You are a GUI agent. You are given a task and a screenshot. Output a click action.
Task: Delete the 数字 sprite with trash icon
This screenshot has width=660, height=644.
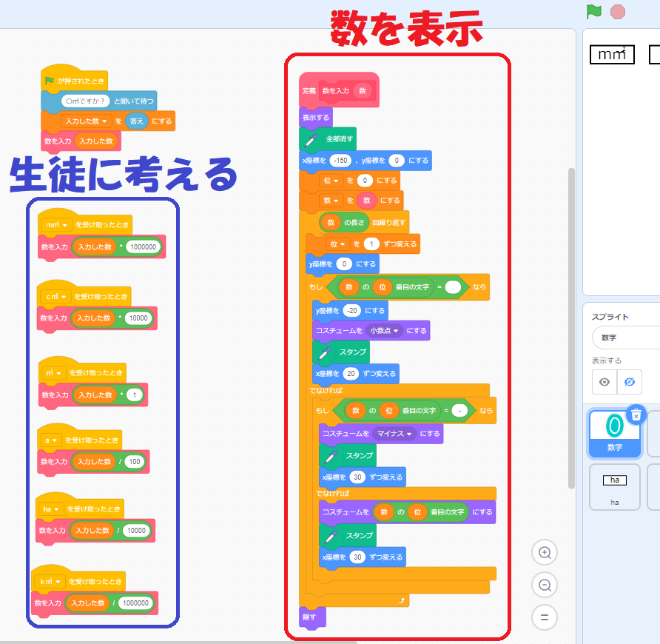636,415
